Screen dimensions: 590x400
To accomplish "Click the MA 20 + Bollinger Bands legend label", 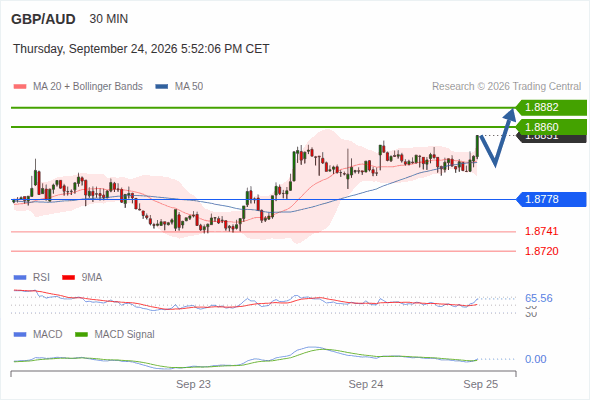I will point(88,87).
